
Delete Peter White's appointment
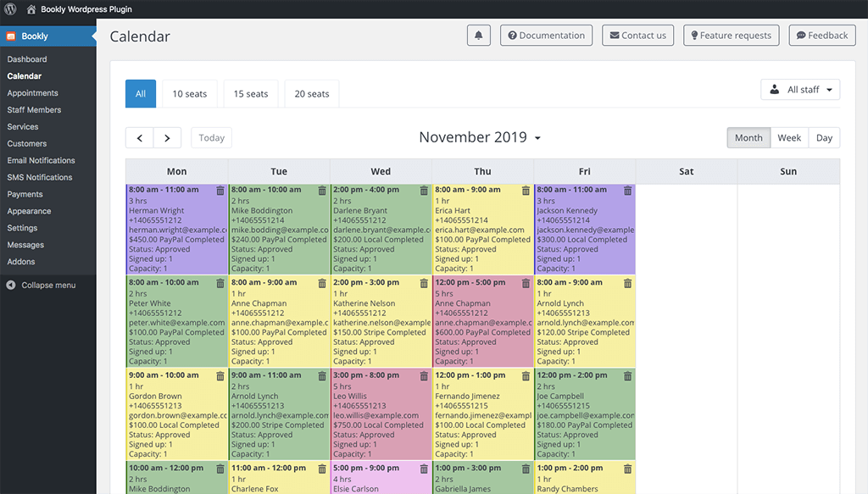(x=220, y=283)
